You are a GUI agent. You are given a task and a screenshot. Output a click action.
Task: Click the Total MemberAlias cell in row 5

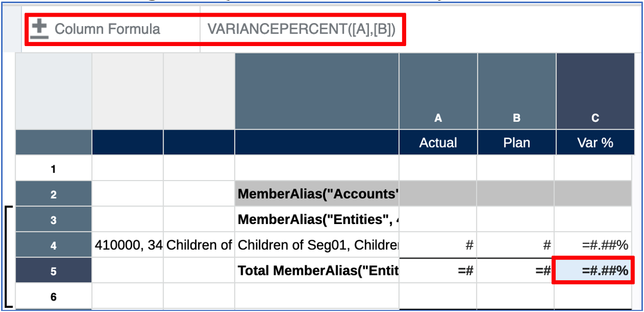point(317,271)
